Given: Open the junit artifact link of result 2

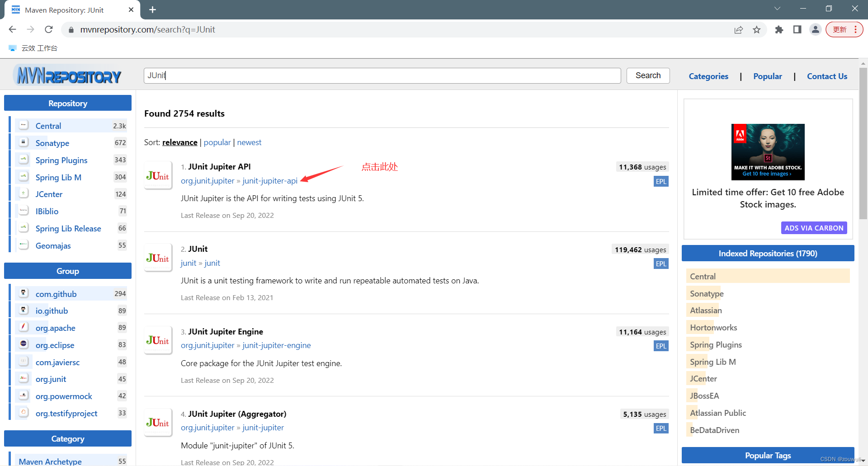Looking at the screenshot, I should click(212, 263).
